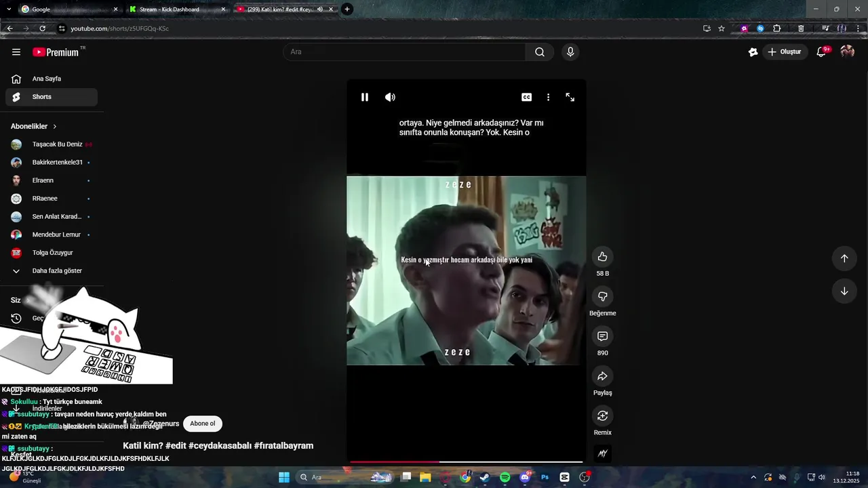This screenshot has height=488, width=868.
Task: Seek using the Short's red progress bar
Action: (466, 462)
